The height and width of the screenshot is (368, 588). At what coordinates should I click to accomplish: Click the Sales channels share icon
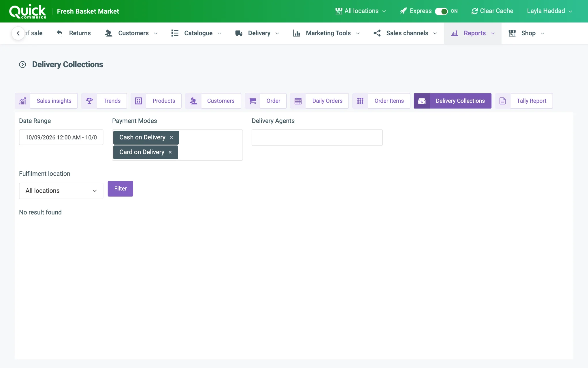pyautogui.click(x=377, y=33)
